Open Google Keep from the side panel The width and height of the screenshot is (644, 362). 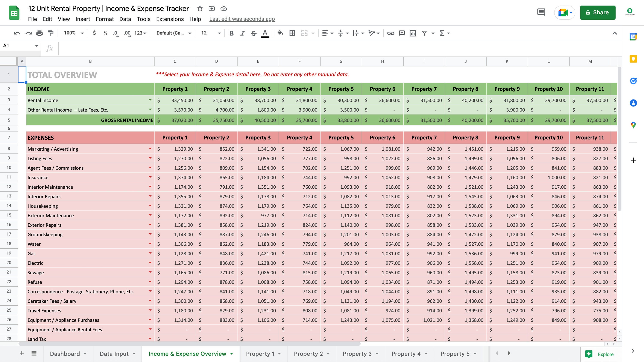pos(633,59)
